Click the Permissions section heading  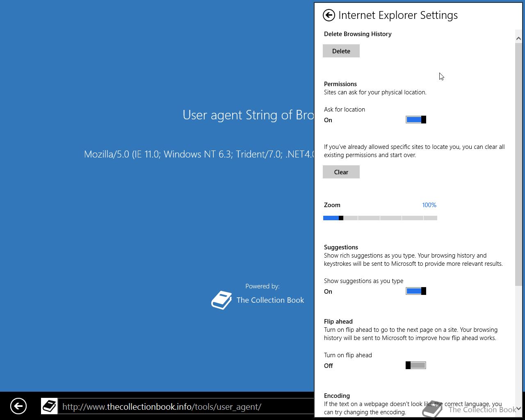coord(340,84)
